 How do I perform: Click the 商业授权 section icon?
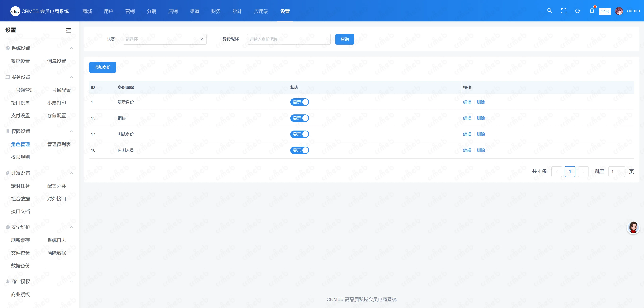point(8,282)
